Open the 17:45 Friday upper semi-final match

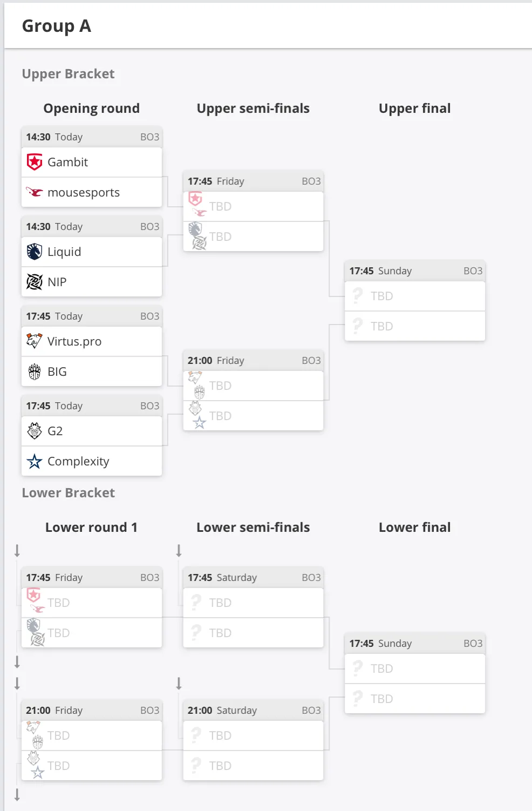pos(254,181)
